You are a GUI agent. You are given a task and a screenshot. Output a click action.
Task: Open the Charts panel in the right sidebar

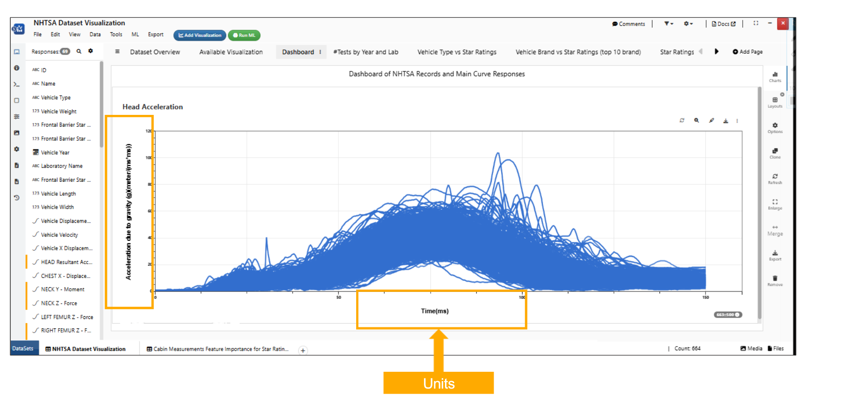pos(775,77)
